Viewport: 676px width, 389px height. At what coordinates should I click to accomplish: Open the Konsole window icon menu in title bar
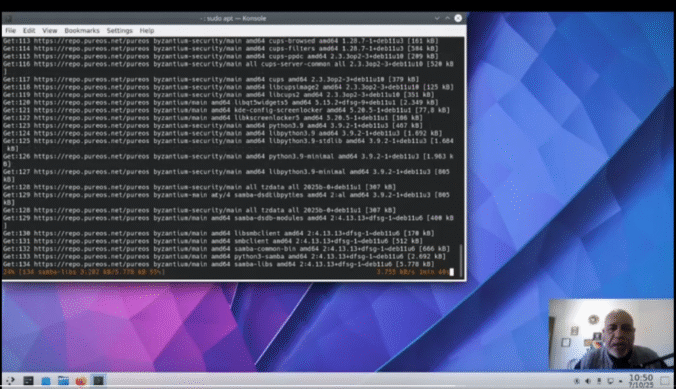click(x=8, y=18)
